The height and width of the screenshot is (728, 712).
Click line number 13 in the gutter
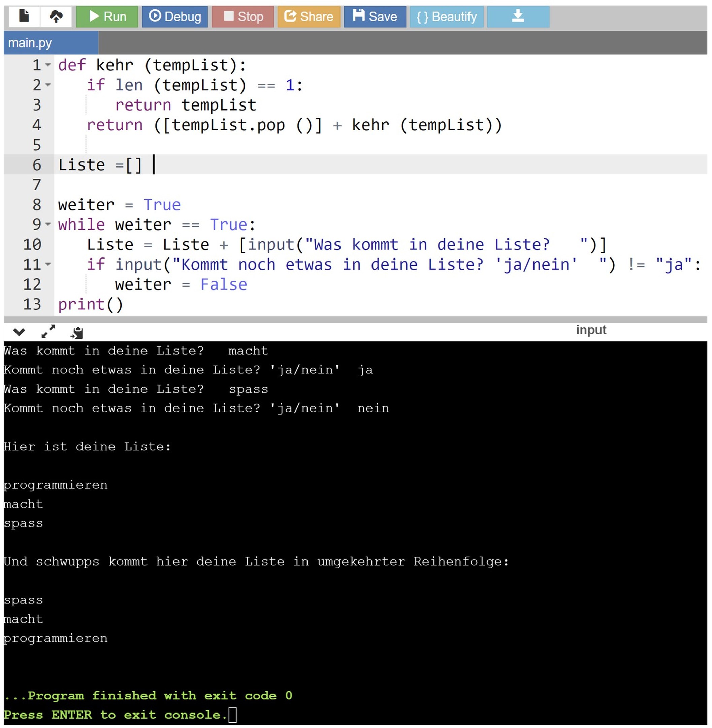click(x=32, y=304)
